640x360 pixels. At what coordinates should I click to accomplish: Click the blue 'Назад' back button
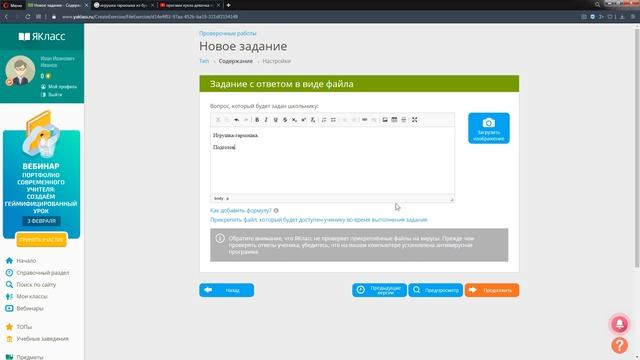pyautogui.click(x=227, y=290)
